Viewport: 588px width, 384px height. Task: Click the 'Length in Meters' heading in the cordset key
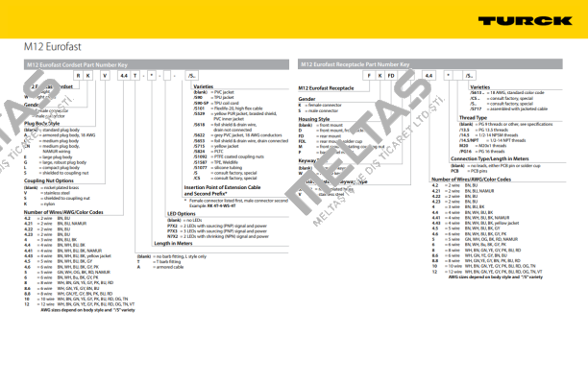pyautogui.click(x=173, y=244)
